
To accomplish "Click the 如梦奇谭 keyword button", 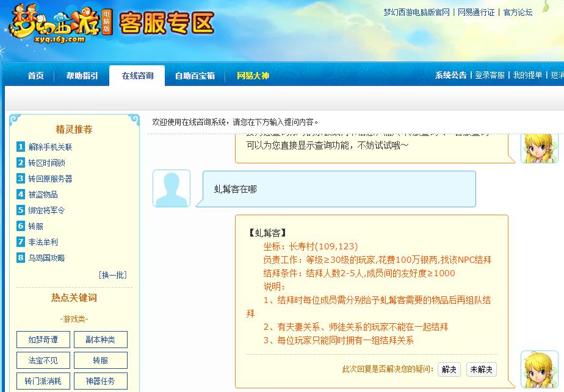I will point(43,340).
